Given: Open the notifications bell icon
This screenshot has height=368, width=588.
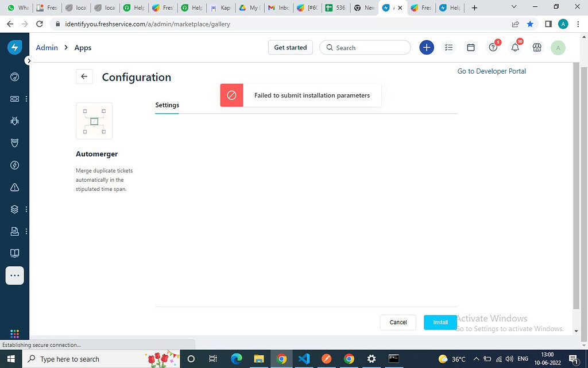Looking at the screenshot, I should coord(515,47).
